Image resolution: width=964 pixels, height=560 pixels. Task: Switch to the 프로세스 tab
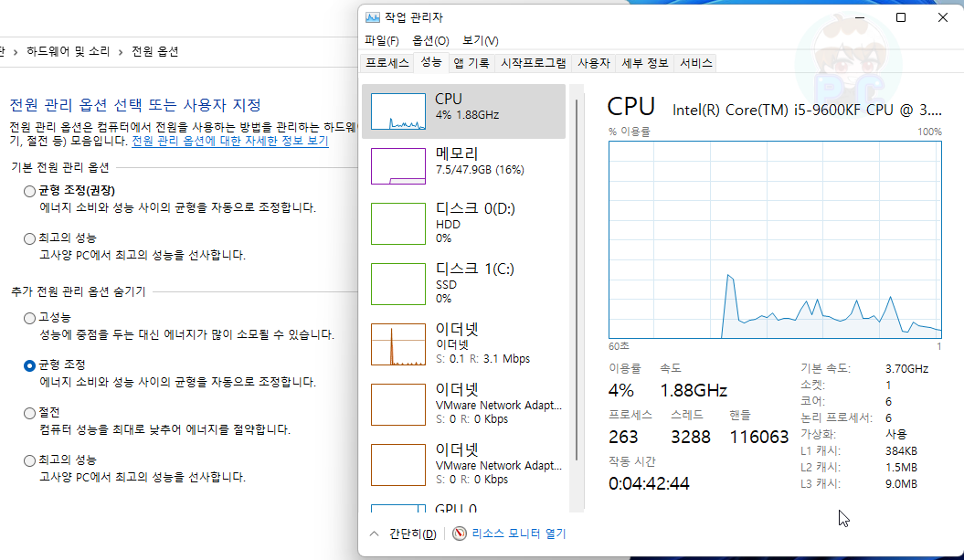[387, 63]
